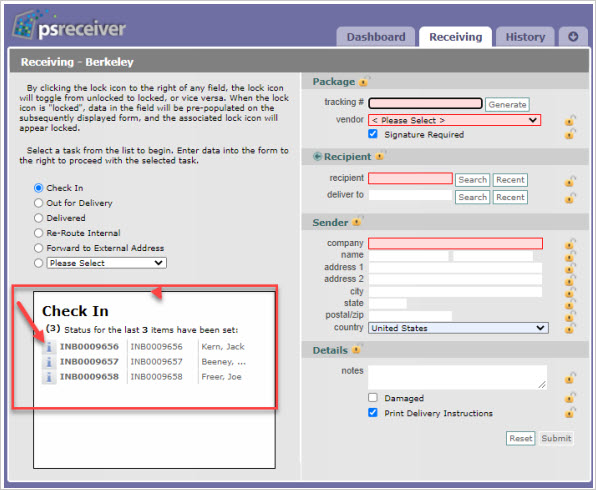
Task: Choose Forward to External Address
Action: [38, 248]
